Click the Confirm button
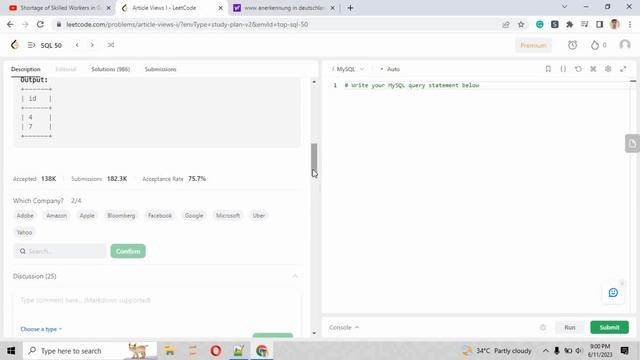The height and width of the screenshot is (360, 640). click(128, 251)
